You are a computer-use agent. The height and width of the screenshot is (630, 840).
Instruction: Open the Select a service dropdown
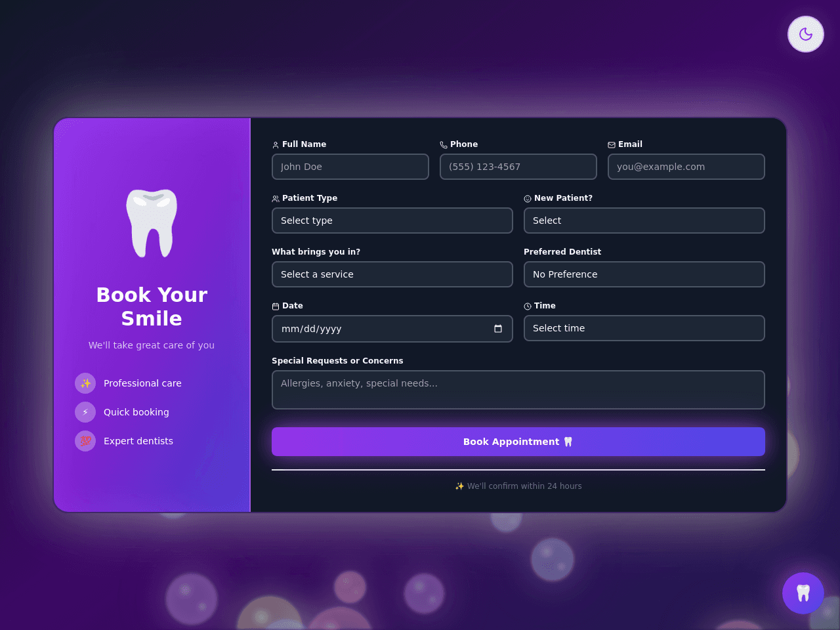coord(392,274)
